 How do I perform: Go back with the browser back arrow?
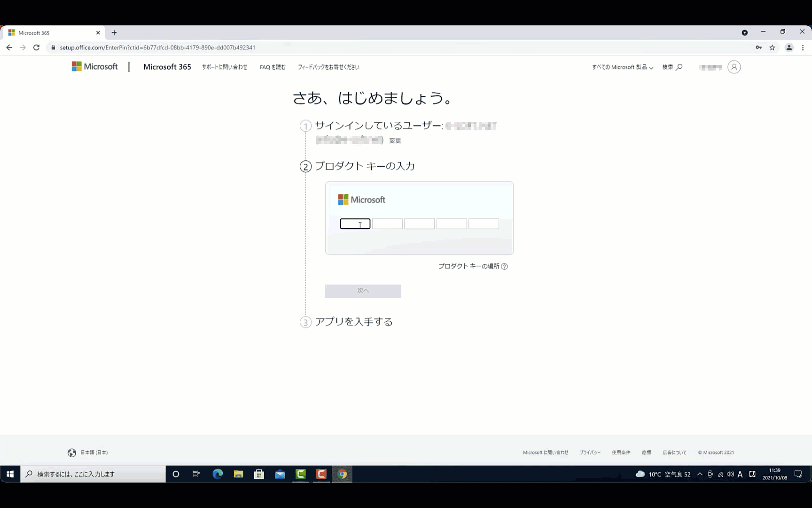point(9,48)
